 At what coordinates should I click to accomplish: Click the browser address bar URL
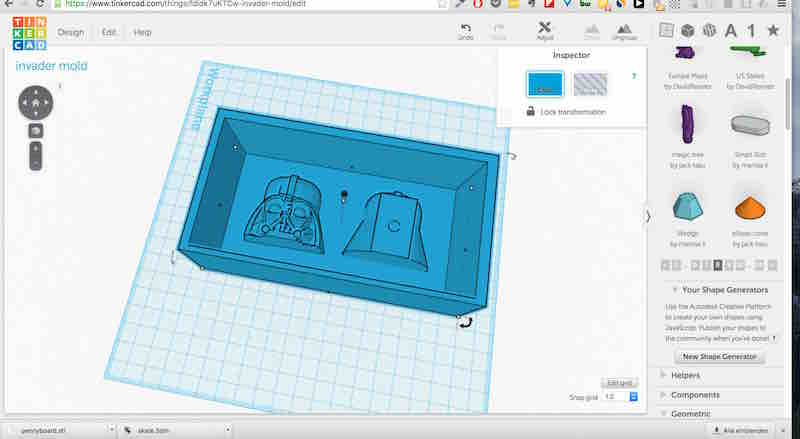(x=185, y=4)
